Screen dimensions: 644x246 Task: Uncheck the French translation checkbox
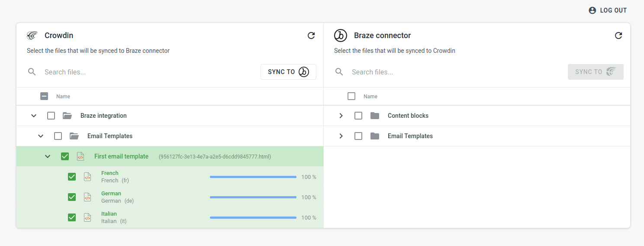coord(72,177)
